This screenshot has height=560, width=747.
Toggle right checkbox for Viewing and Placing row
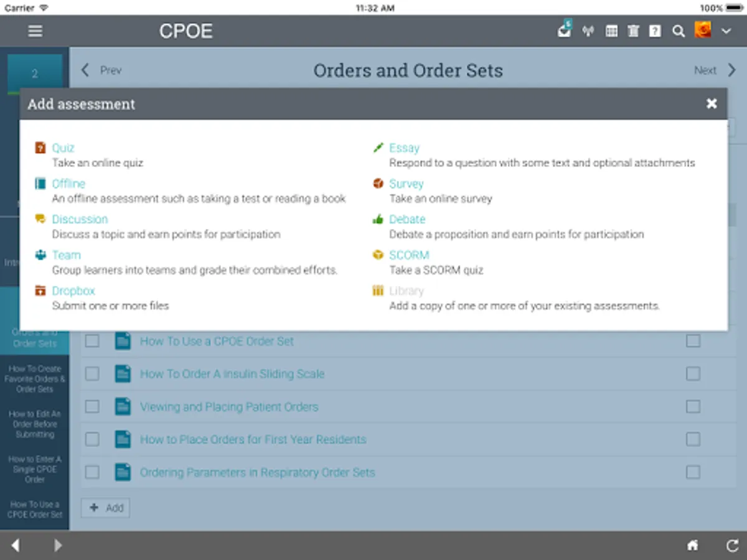tap(693, 407)
